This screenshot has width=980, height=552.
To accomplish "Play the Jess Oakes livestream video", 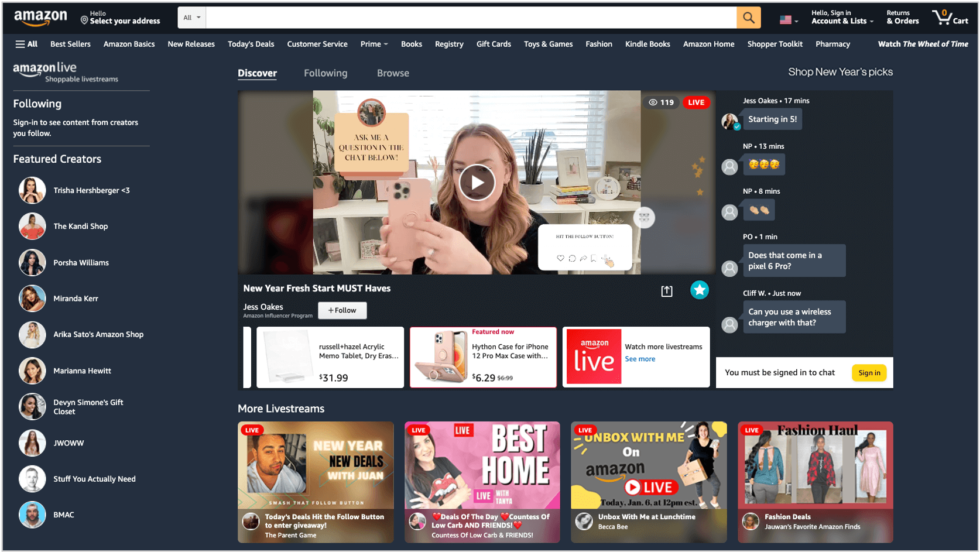I will click(477, 183).
